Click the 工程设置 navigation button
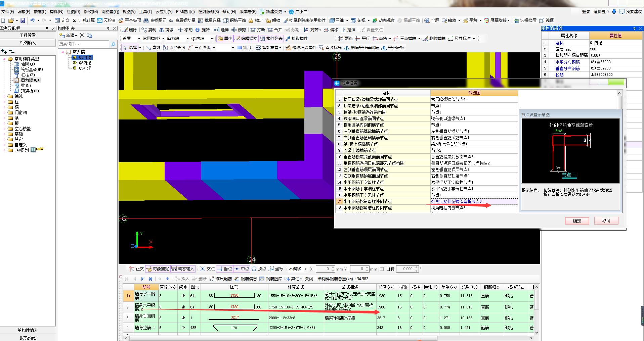Viewport: 644px width, 341px height. 28,35
